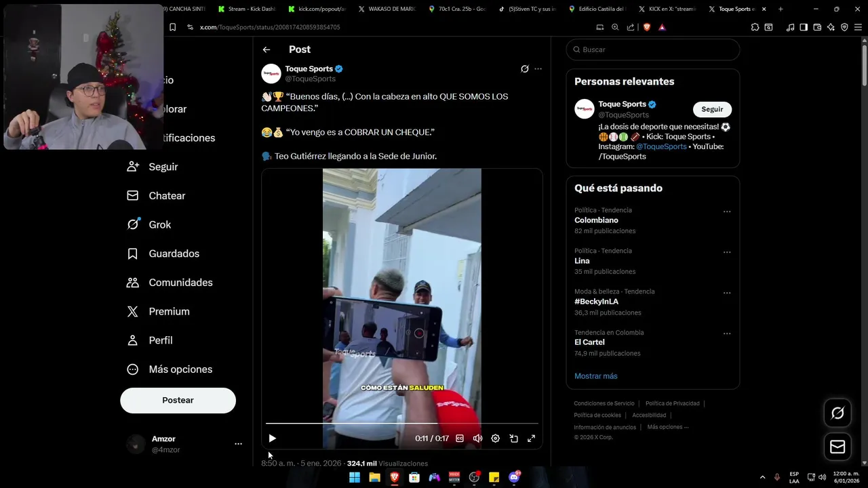Open Sticky Notes from taskbar

pos(494,477)
